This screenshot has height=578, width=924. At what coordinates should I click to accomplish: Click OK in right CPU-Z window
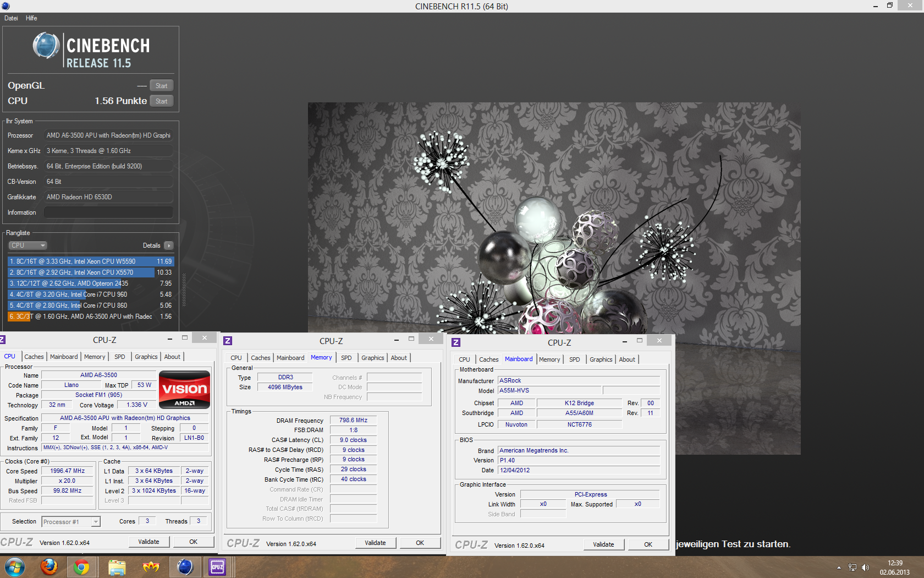tap(648, 544)
